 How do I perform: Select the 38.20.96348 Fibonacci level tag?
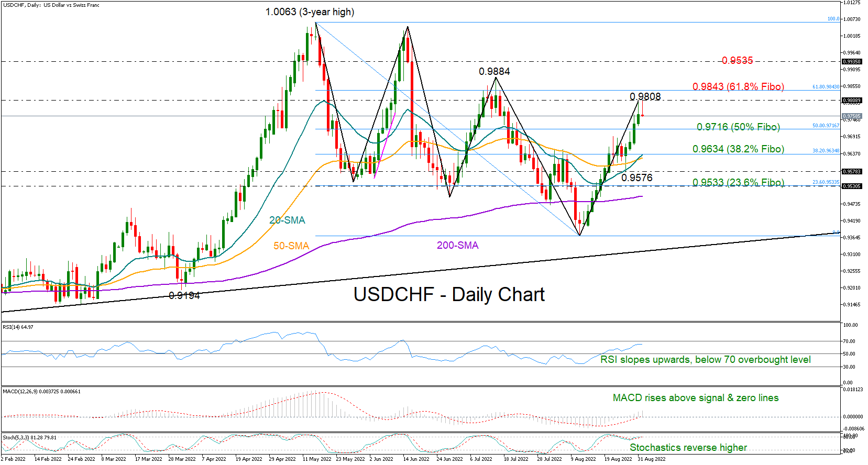826,151
